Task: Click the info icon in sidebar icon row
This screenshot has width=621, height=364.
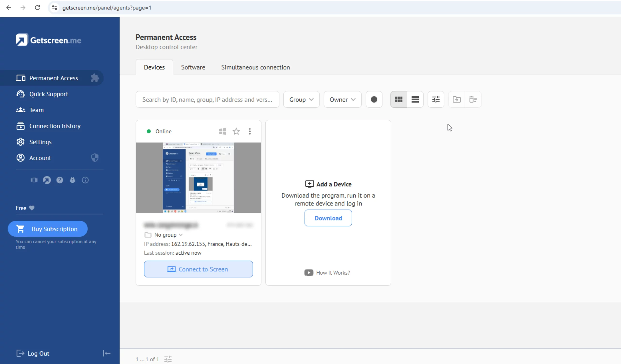Action: click(x=85, y=180)
